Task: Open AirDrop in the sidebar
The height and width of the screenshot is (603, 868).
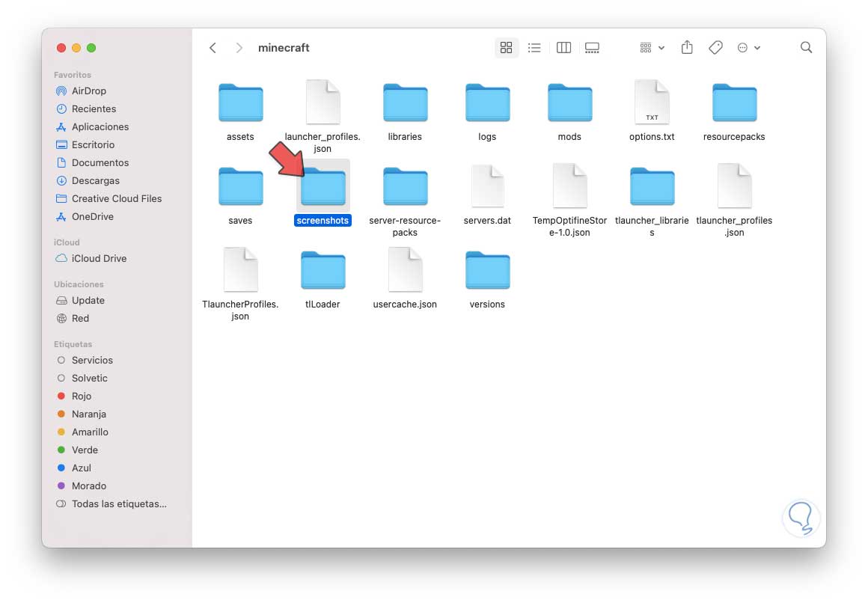Action: click(81, 91)
